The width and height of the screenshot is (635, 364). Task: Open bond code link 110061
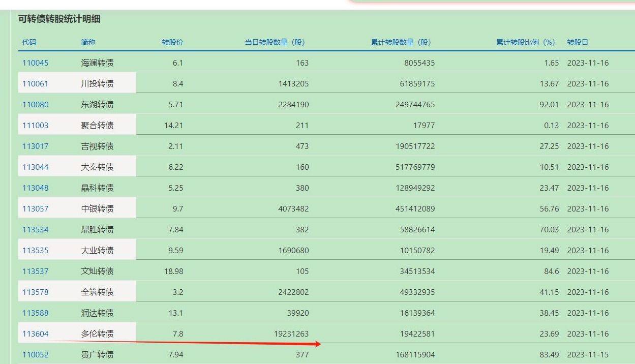pyautogui.click(x=35, y=84)
